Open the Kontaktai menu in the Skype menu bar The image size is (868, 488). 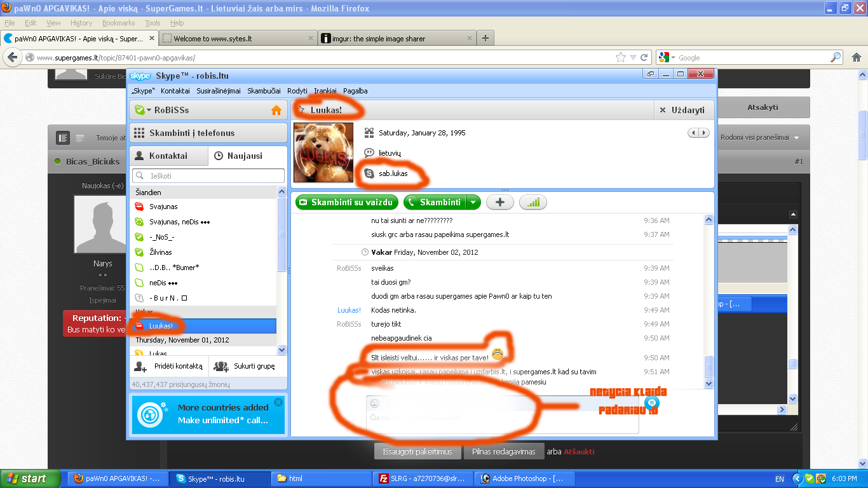pos(175,91)
